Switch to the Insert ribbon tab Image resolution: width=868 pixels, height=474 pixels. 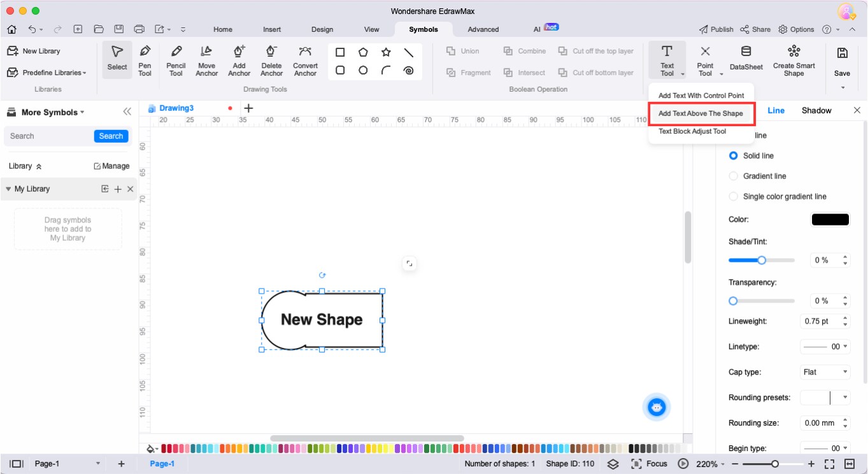pyautogui.click(x=272, y=29)
